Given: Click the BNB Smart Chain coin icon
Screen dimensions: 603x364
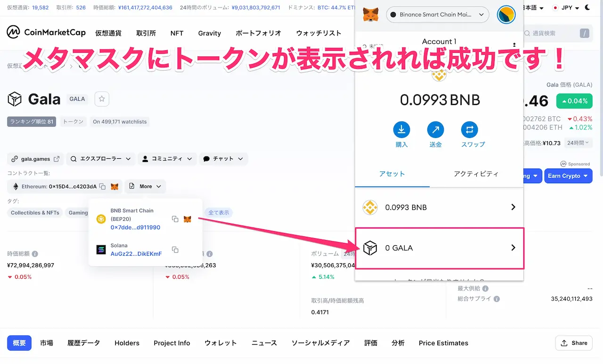Looking at the screenshot, I should (x=101, y=219).
